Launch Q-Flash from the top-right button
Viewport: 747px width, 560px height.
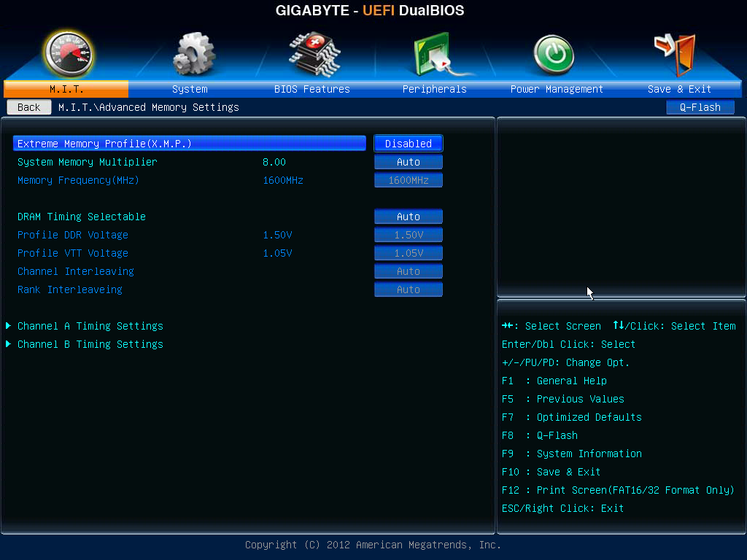click(x=700, y=107)
